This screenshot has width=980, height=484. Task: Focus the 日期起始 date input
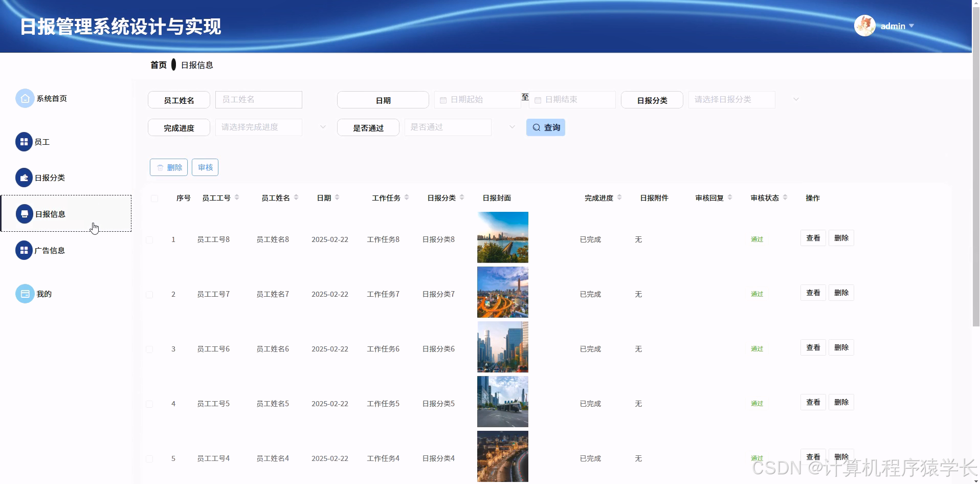(x=478, y=100)
